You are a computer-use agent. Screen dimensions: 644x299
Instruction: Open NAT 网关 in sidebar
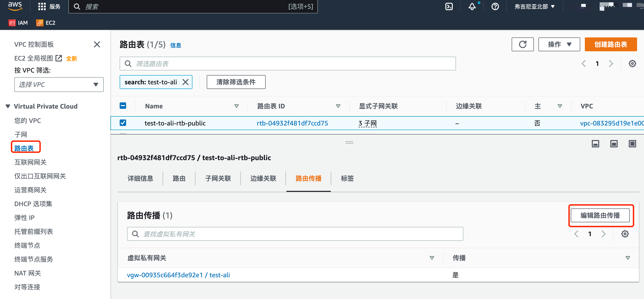[x=27, y=273]
